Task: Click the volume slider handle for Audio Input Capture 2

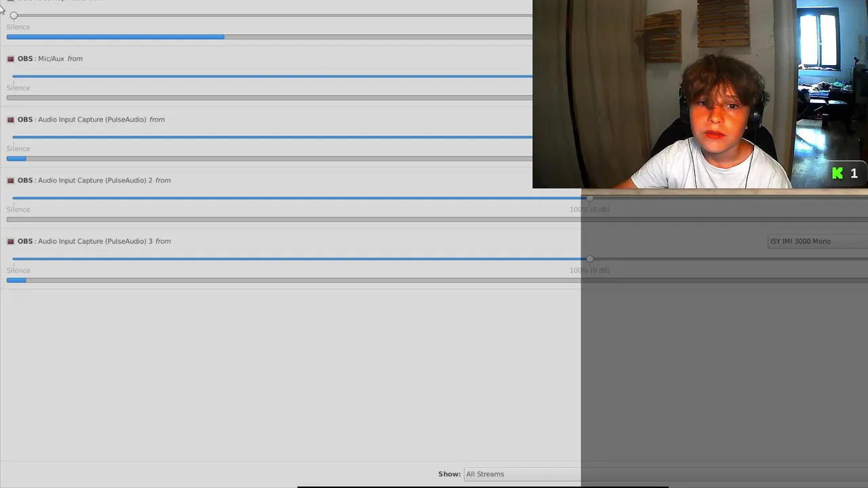Action: pos(589,199)
